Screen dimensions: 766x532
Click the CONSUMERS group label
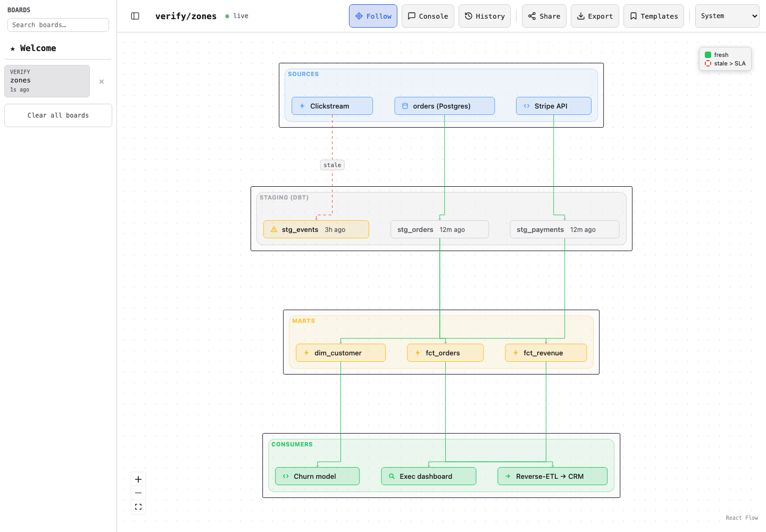click(x=292, y=444)
